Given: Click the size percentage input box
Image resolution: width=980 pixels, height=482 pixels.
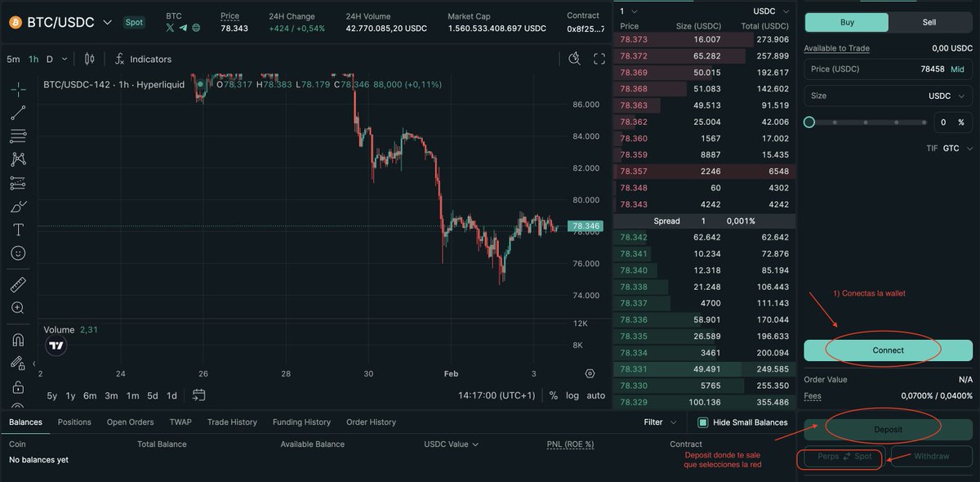Looking at the screenshot, I should pyautogui.click(x=953, y=122).
